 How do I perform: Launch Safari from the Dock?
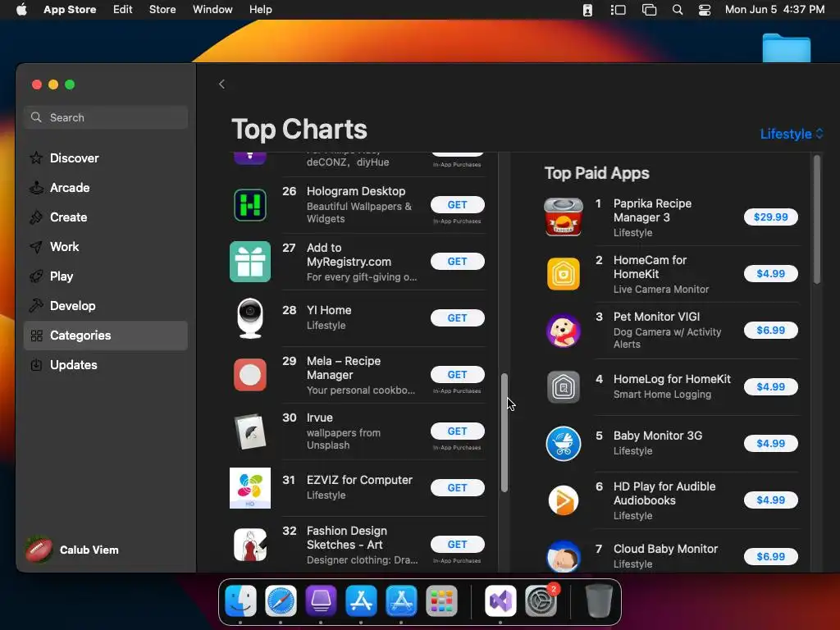point(281,601)
